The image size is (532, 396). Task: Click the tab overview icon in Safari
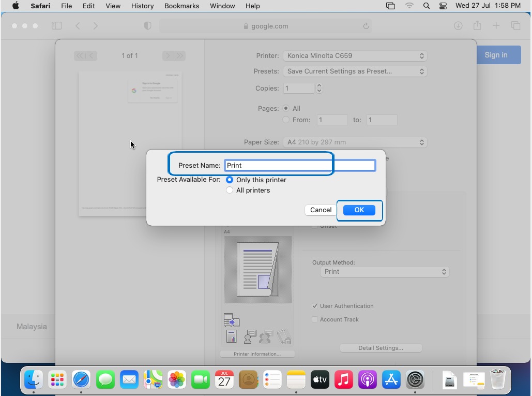coord(515,26)
